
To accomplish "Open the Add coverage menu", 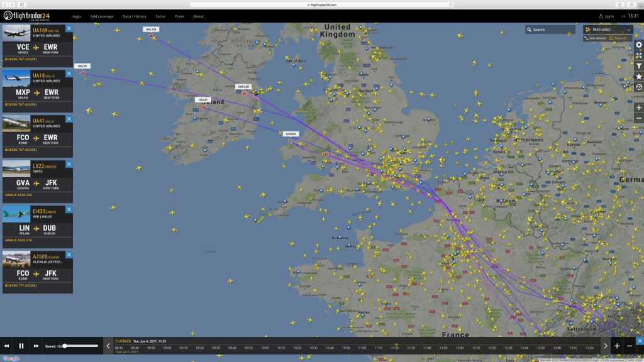I will click(101, 16).
